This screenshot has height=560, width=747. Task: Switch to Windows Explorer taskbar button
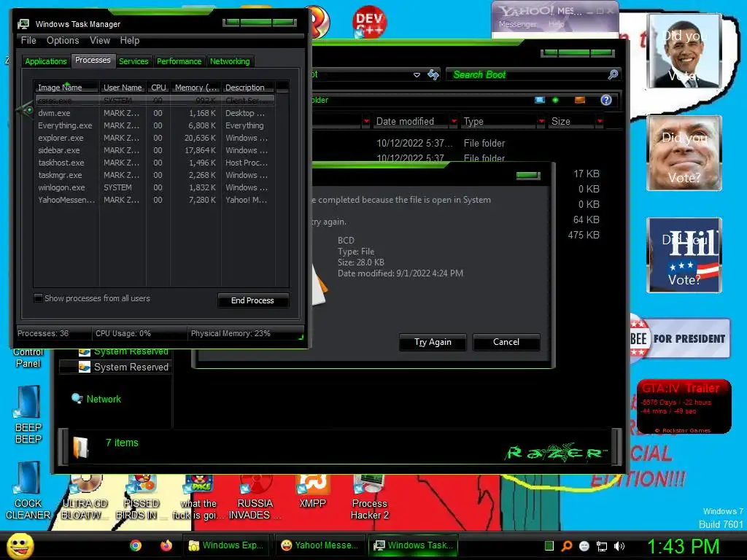[x=226, y=545]
